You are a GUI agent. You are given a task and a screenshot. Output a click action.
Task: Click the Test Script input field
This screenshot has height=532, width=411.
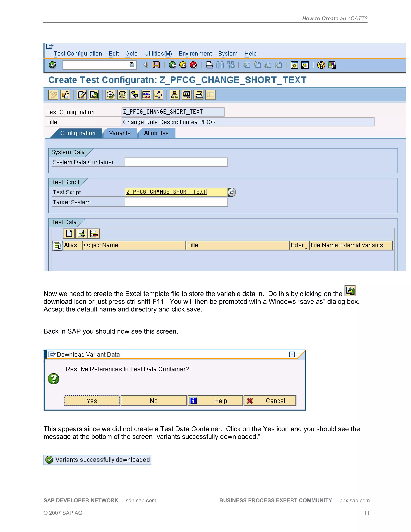(176, 192)
